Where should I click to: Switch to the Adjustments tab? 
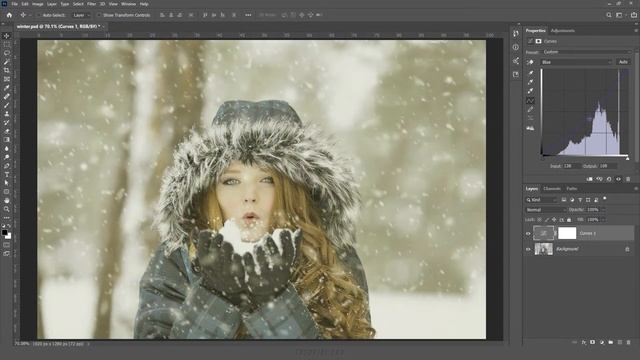[x=562, y=31]
